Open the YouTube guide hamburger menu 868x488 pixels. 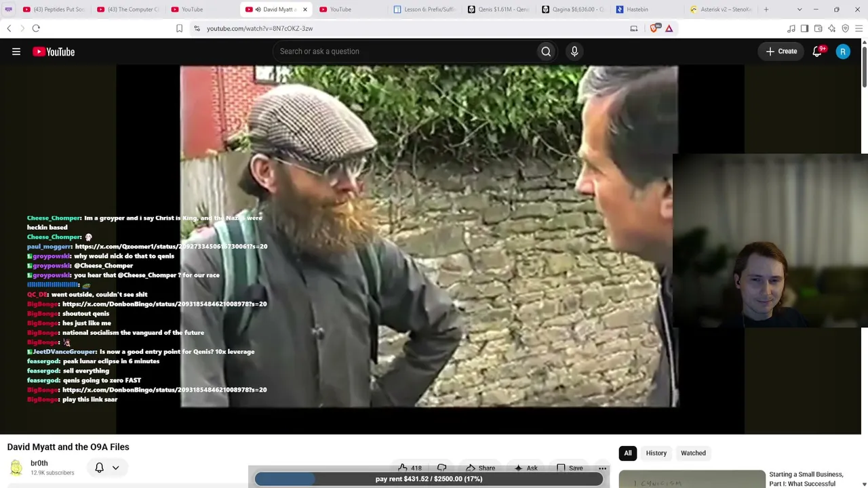16,52
